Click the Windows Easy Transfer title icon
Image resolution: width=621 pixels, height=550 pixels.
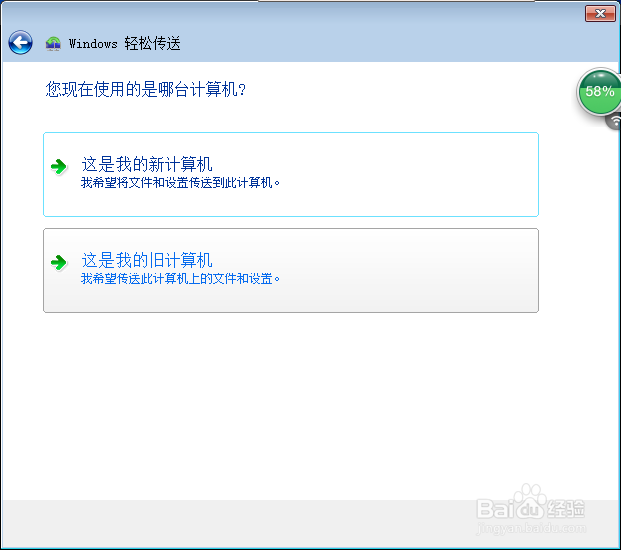(x=53, y=43)
